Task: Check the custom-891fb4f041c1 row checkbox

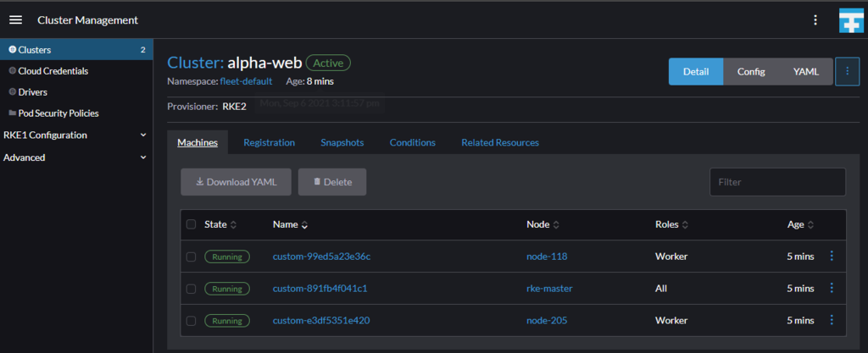Action: click(x=191, y=289)
